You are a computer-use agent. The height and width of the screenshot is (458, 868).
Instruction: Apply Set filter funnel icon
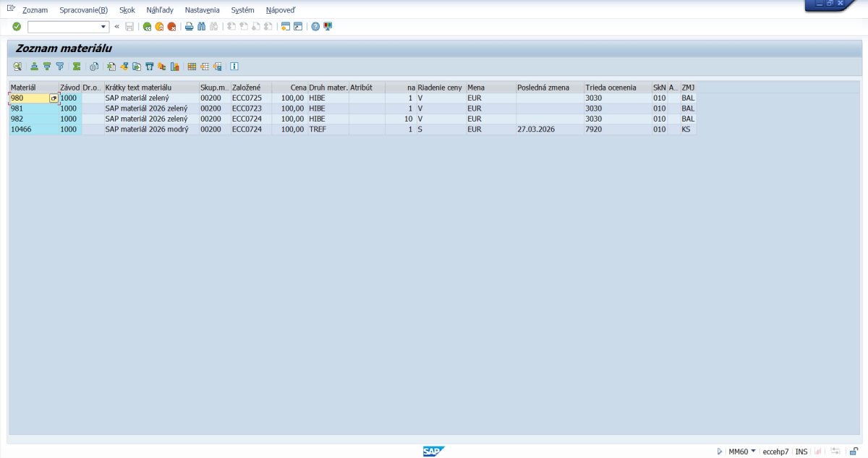(x=60, y=67)
